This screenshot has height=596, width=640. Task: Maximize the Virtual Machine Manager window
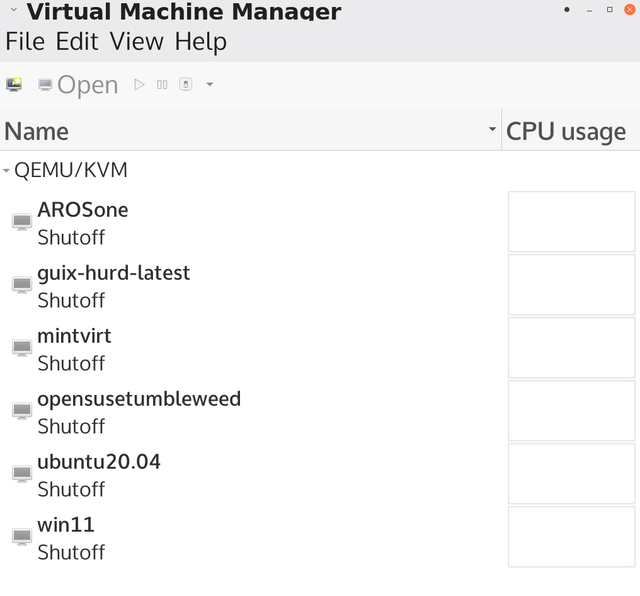click(610, 9)
